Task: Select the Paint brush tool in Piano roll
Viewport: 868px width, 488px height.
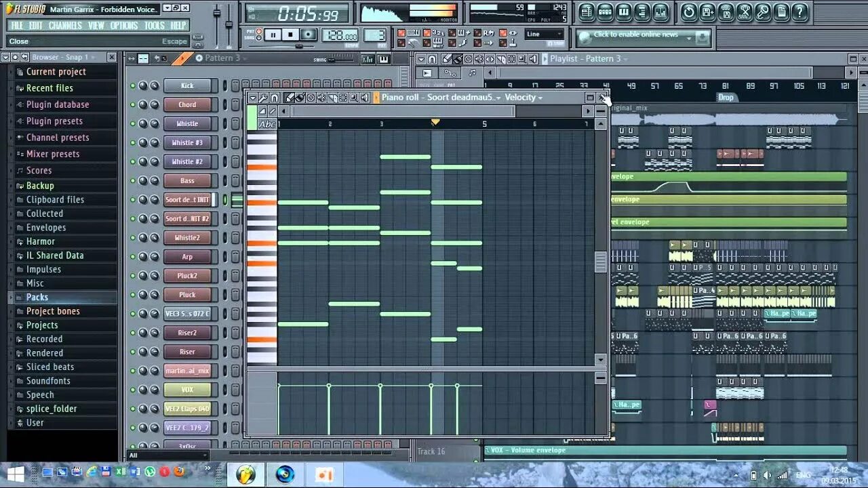Action: tap(300, 98)
